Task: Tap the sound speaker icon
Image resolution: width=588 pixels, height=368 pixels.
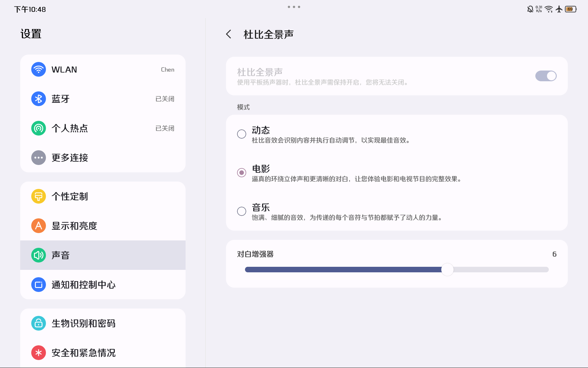Action: click(x=39, y=255)
